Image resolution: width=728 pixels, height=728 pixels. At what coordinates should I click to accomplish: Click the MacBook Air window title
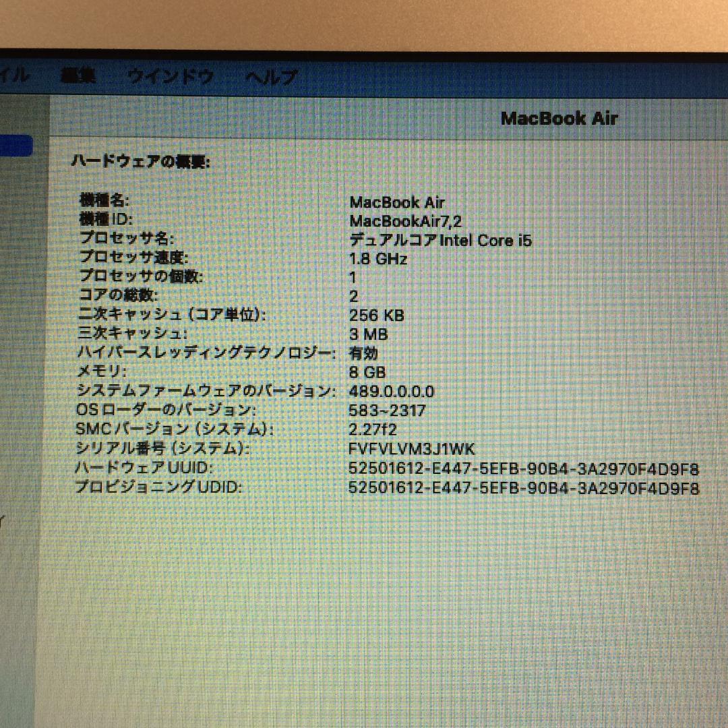pyautogui.click(x=558, y=119)
